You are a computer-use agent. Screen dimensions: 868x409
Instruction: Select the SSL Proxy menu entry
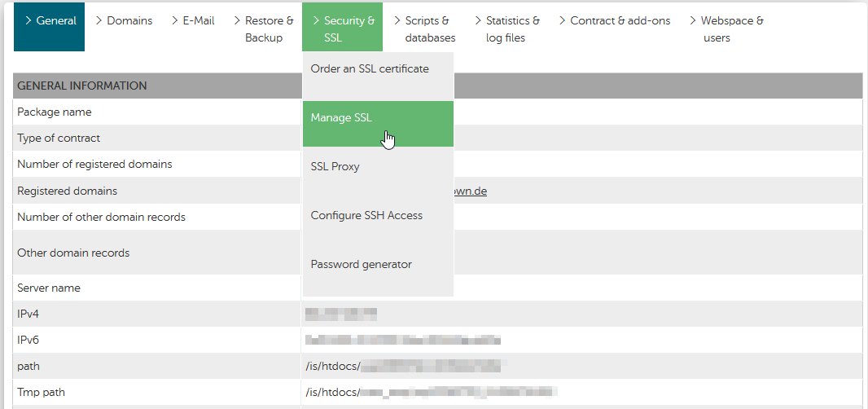pyautogui.click(x=378, y=167)
